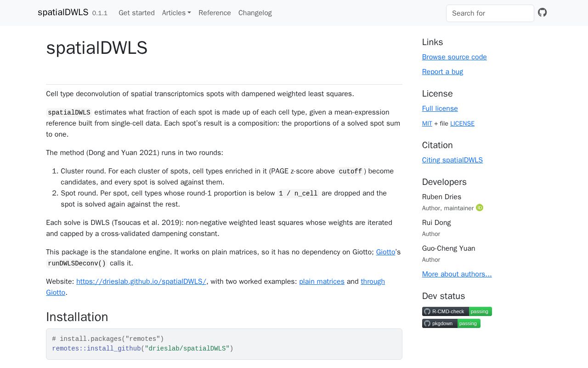Click the developer name Ruben Dries
The image size is (588, 368).
(441, 197)
